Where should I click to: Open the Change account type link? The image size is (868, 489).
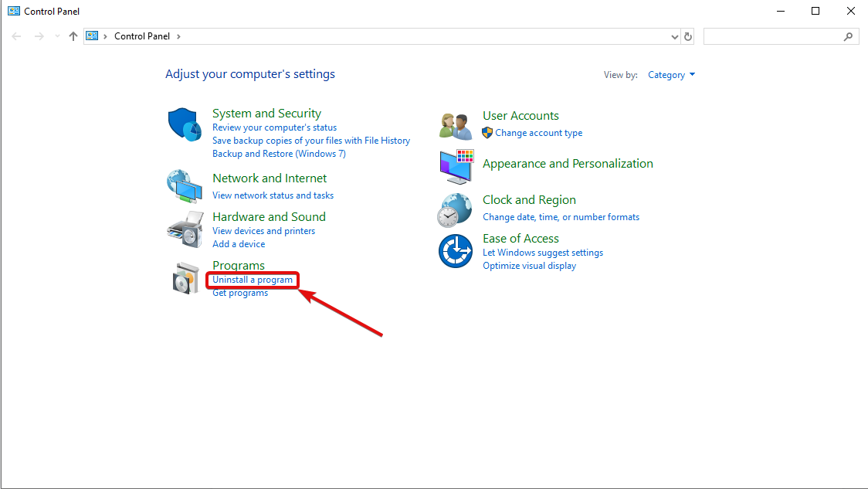[538, 133]
